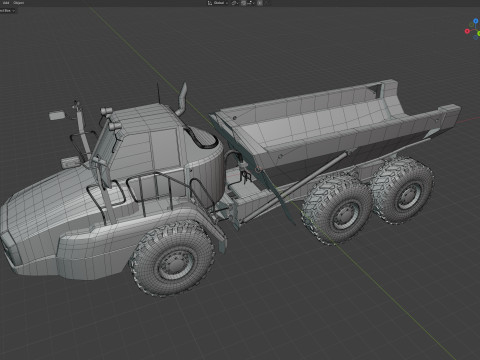The image size is (480, 360).
Task: Click the green Y axis gizmo handle
Action: pos(479,33)
